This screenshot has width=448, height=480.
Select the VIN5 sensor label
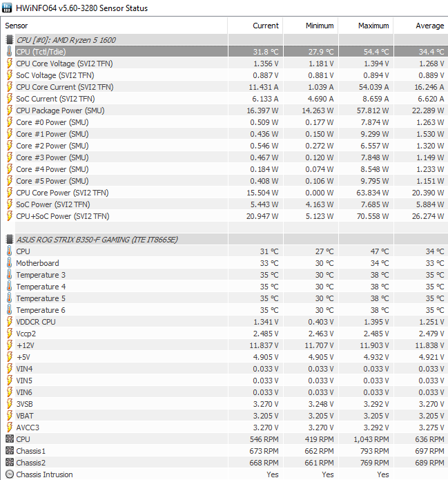[24, 381]
